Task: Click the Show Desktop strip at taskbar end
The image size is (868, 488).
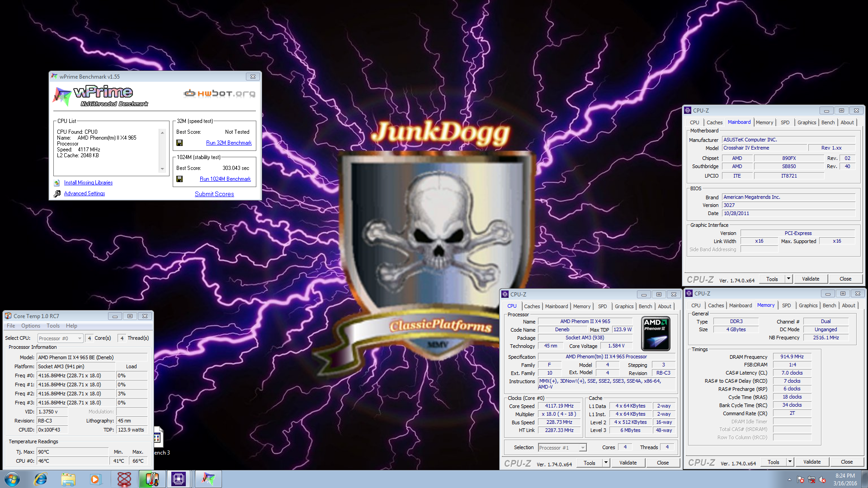Action: click(x=864, y=479)
